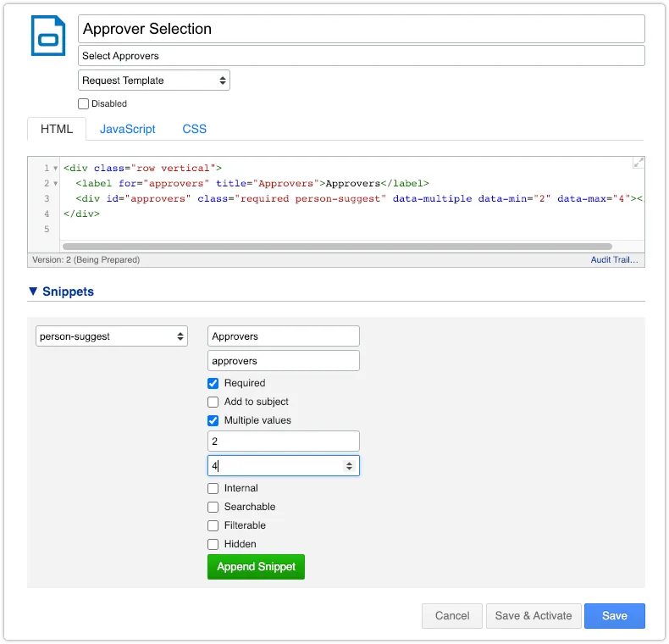
Task: Click the Select Approvers description field
Action: tap(361, 56)
